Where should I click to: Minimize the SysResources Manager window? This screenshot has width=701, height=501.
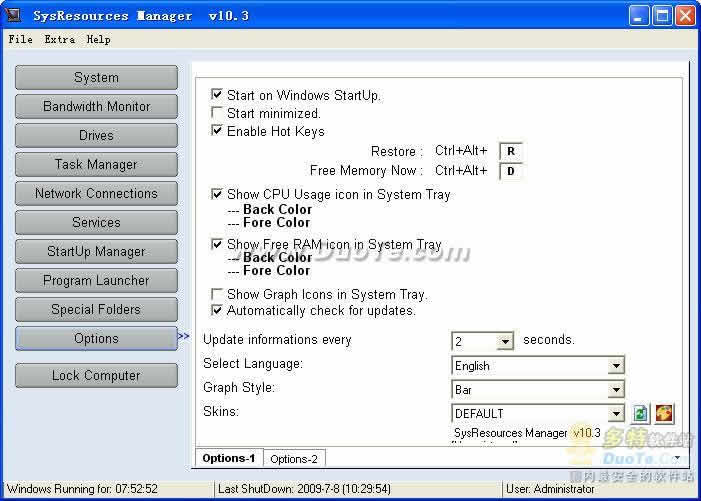pyautogui.click(x=639, y=16)
